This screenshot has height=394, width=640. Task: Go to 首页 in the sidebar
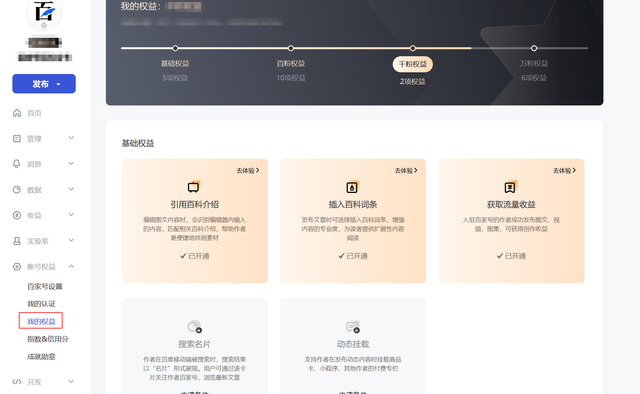(x=34, y=113)
